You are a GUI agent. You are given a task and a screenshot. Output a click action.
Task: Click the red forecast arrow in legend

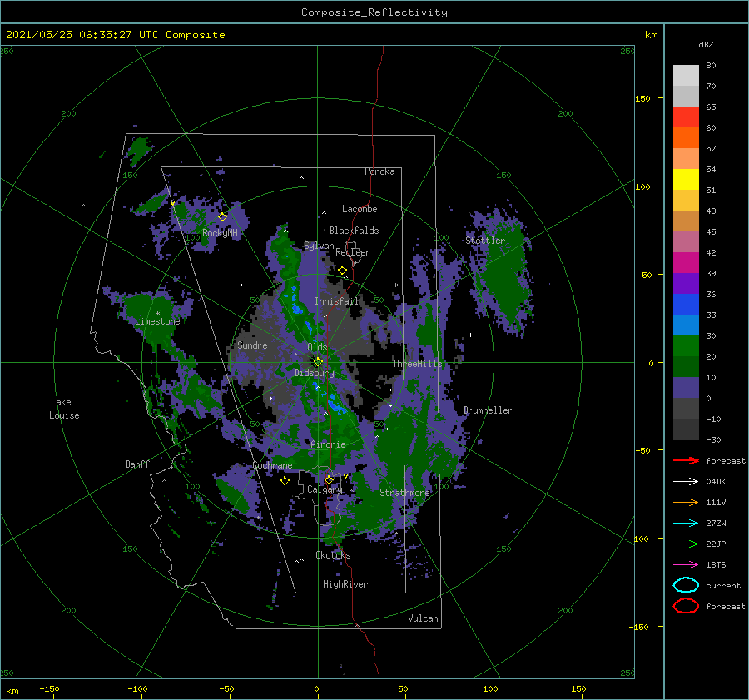pyautogui.click(x=686, y=460)
